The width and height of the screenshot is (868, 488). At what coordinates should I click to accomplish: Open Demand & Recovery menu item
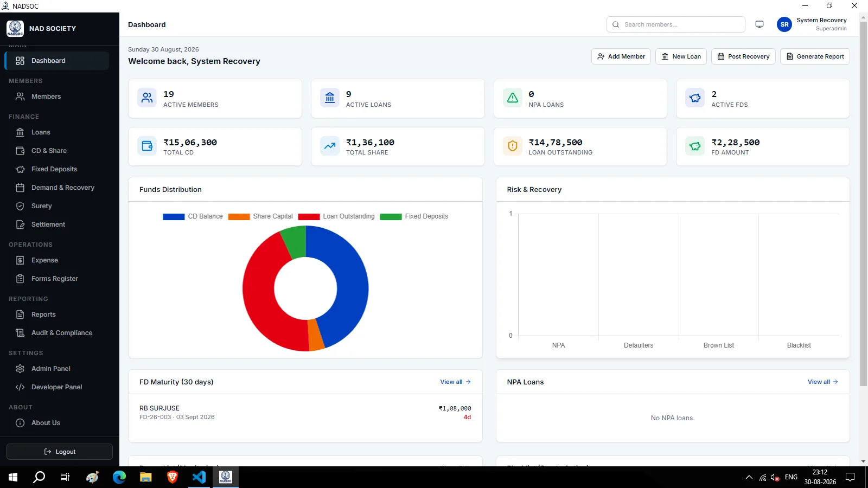tap(57, 188)
